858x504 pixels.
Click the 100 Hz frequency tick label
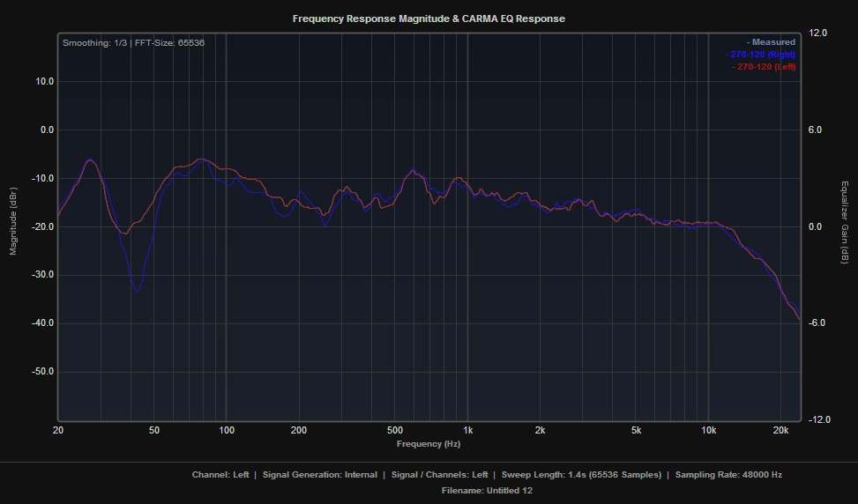pyautogui.click(x=227, y=430)
